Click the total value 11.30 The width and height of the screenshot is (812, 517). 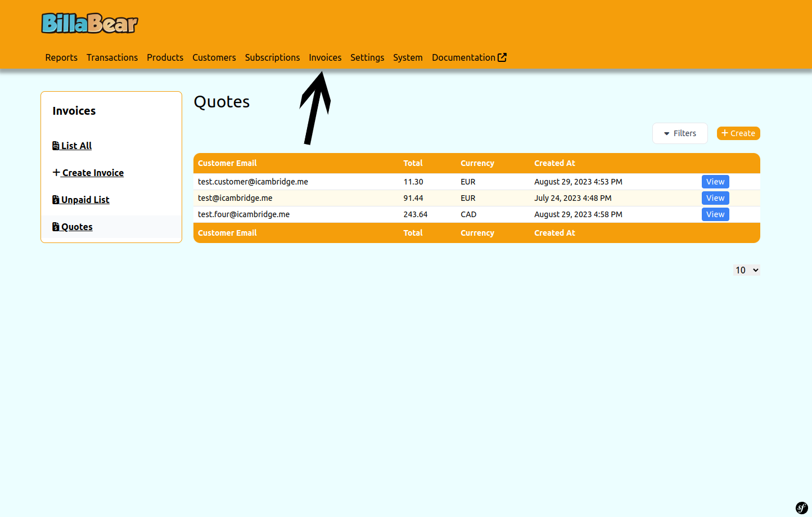click(x=413, y=182)
